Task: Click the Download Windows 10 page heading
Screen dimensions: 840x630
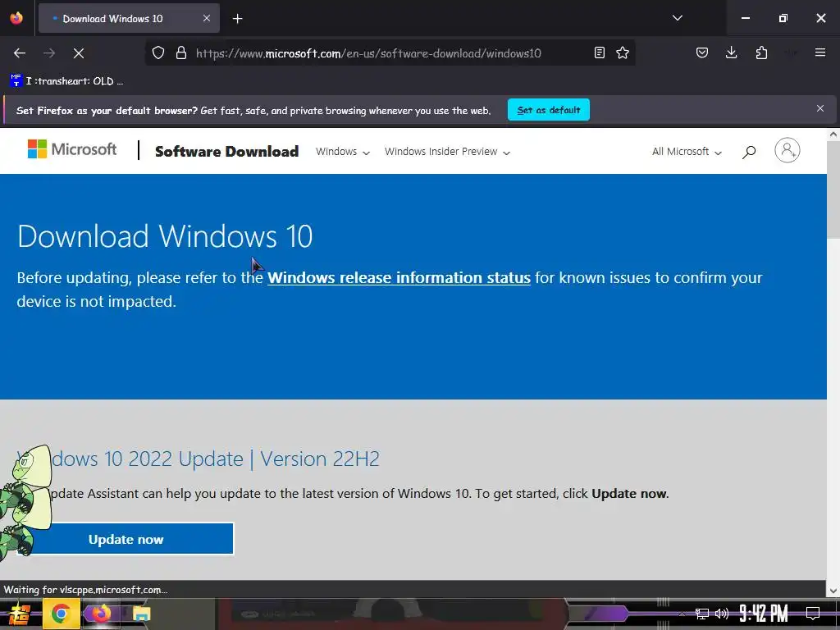Action: (165, 236)
